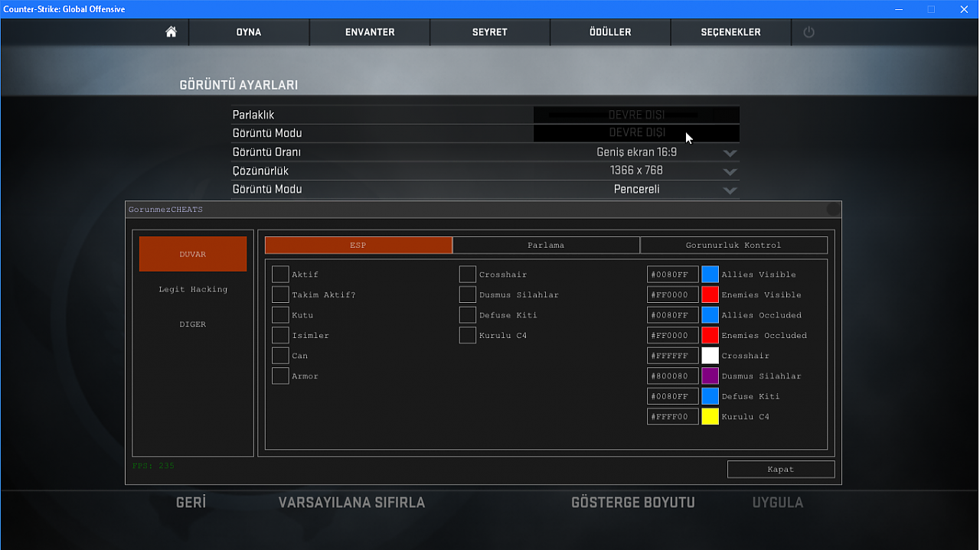The height and width of the screenshot is (550, 980).
Task: Toggle the Dusmus Silahlar checkbox
Action: point(468,295)
